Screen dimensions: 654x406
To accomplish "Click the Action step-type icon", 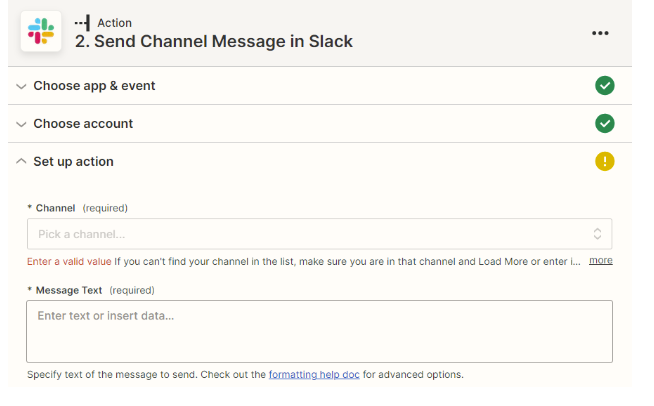I will point(82,23).
